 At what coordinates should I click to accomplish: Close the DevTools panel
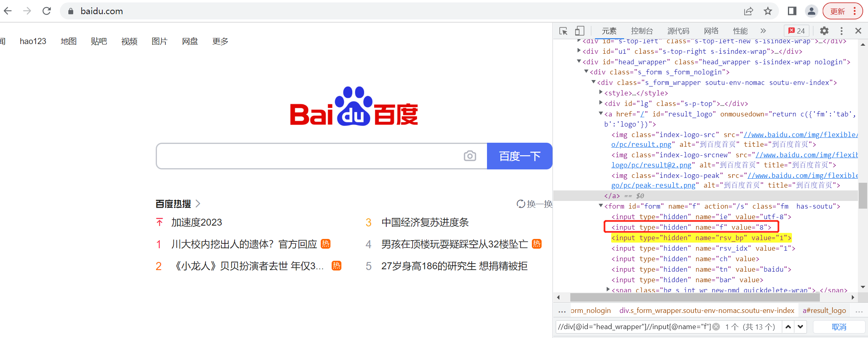click(858, 31)
